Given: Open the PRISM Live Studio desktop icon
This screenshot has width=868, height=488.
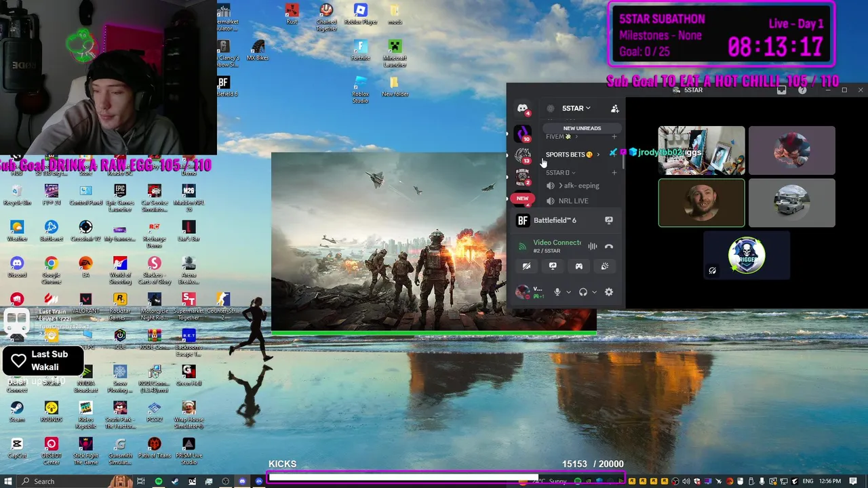Looking at the screenshot, I should [189, 451].
